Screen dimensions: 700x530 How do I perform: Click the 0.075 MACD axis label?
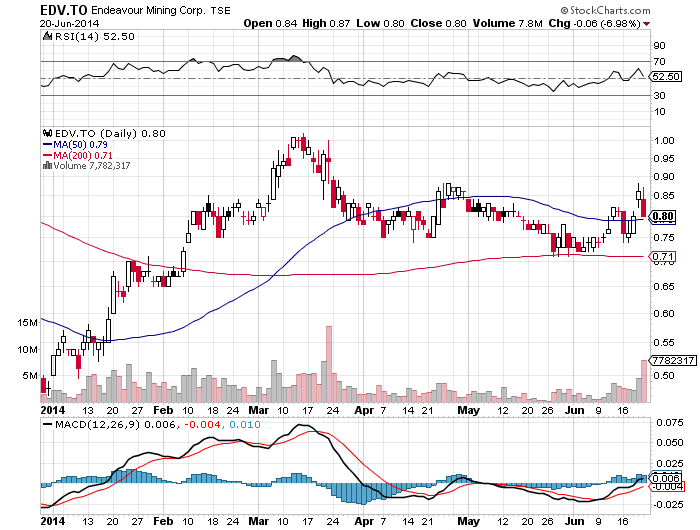click(x=669, y=422)
